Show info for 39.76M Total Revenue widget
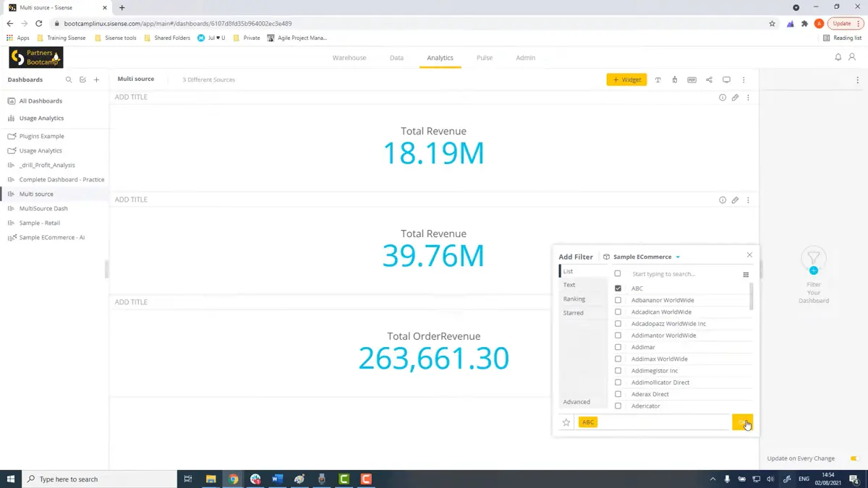 pos(722,200)
